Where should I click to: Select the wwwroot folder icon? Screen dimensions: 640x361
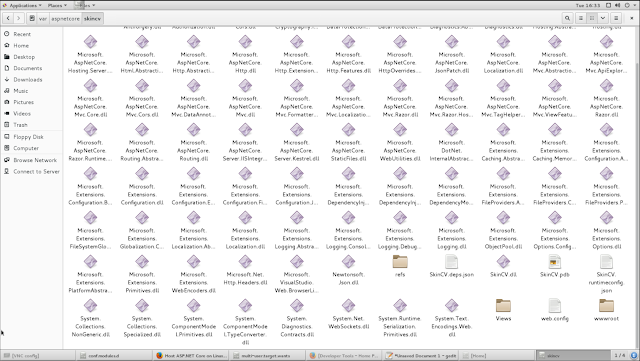click(x=607, y=305)
